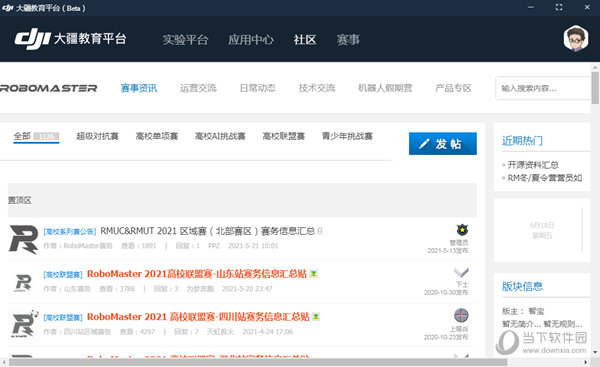Click the search input field
The image size is (600, 367).
point(543,88)
